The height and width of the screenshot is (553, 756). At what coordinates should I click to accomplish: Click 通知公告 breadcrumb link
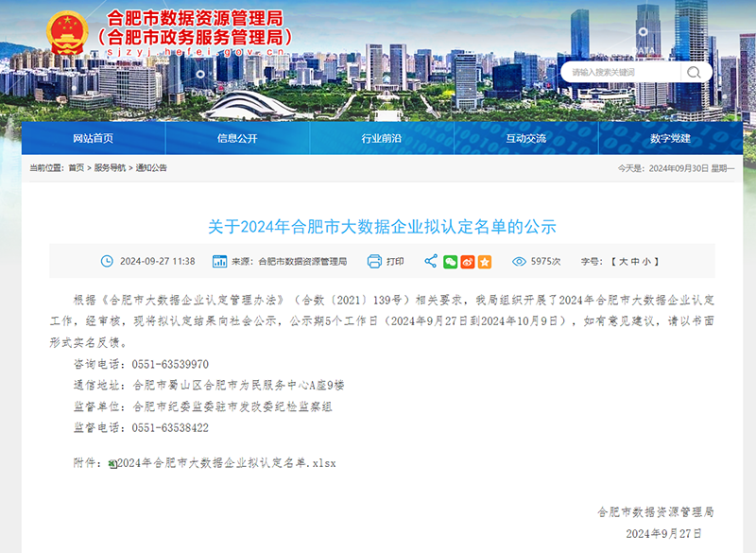pos(151,168)
